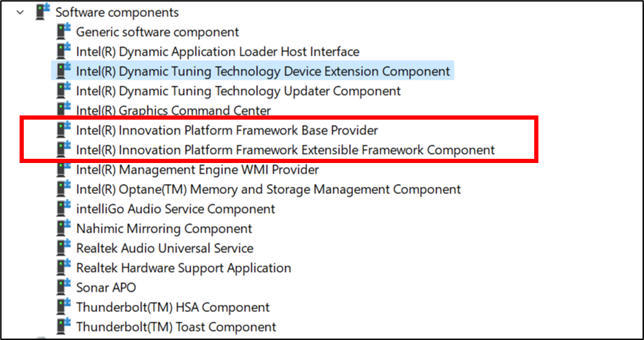Viewport: 644px width, 340px height.
Task: Select Intel(R) Dynamic Application Loader Host Interface
Action: [x=217, y=52]
